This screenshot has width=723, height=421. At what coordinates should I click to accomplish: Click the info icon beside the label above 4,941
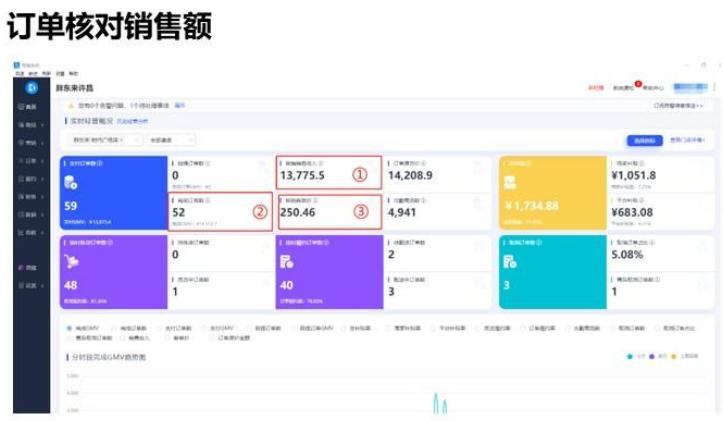[x=423, y=201]
